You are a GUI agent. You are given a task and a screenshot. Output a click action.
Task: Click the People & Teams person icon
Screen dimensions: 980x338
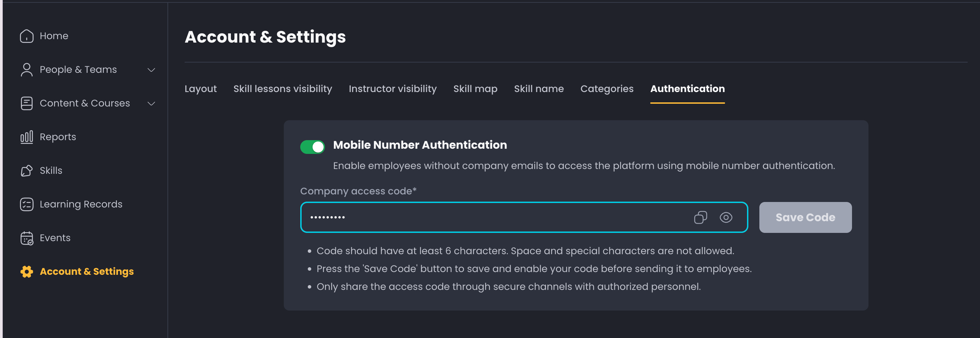(x=27, y=70)
